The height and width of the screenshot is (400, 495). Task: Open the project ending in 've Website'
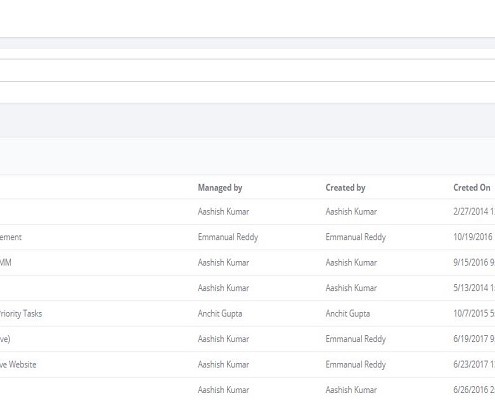point(18,365)
